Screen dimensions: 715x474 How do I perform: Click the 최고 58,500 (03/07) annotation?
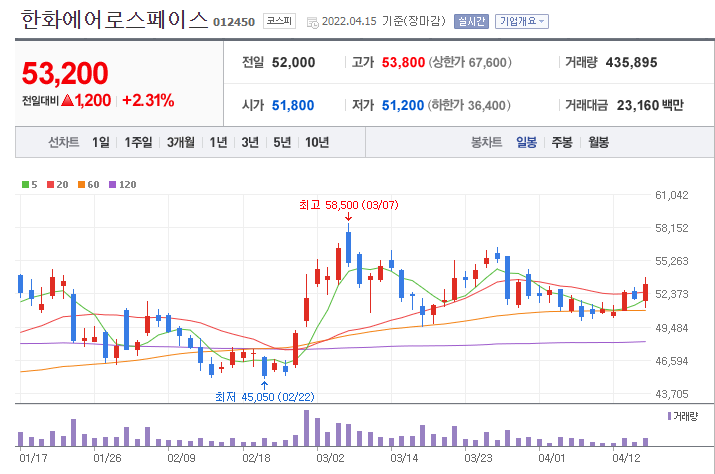349,205
